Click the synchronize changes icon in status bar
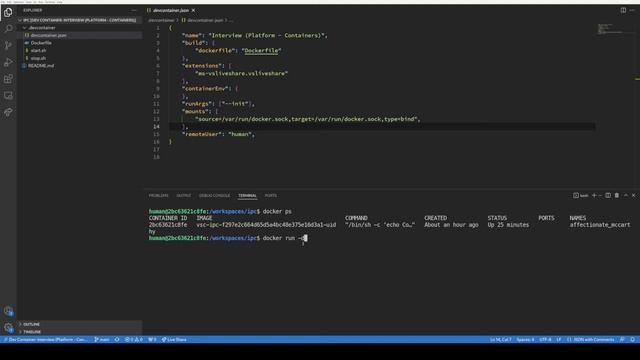Screen dimensions: 640x360 click(x=117, y=340)
